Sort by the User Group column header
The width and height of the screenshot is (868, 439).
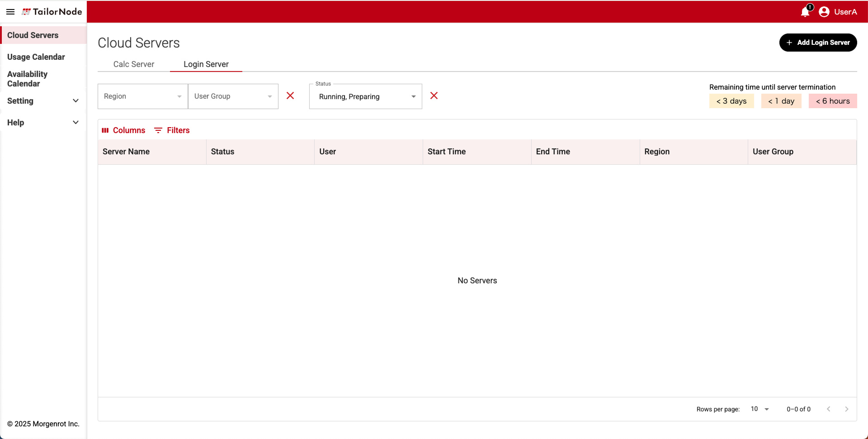pos(802,152)
